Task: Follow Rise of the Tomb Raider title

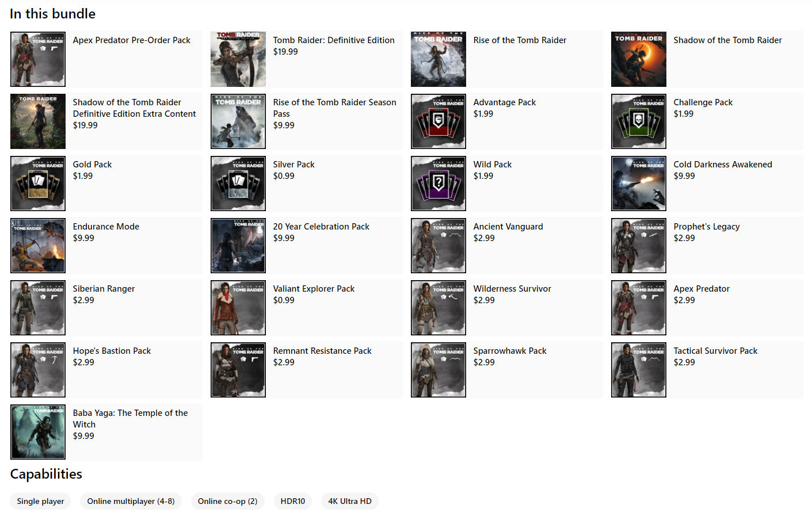Action: pos(520,40)
